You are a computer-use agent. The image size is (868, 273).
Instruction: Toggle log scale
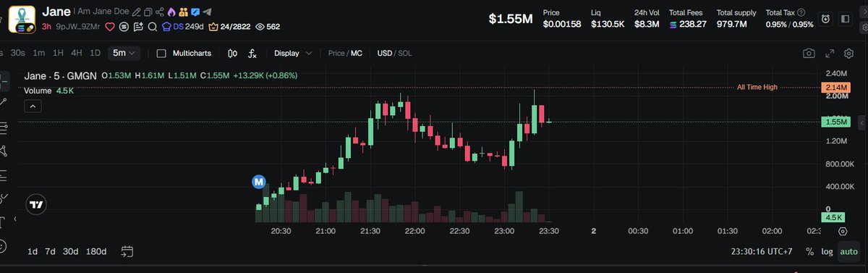click(x=827, y=251)
